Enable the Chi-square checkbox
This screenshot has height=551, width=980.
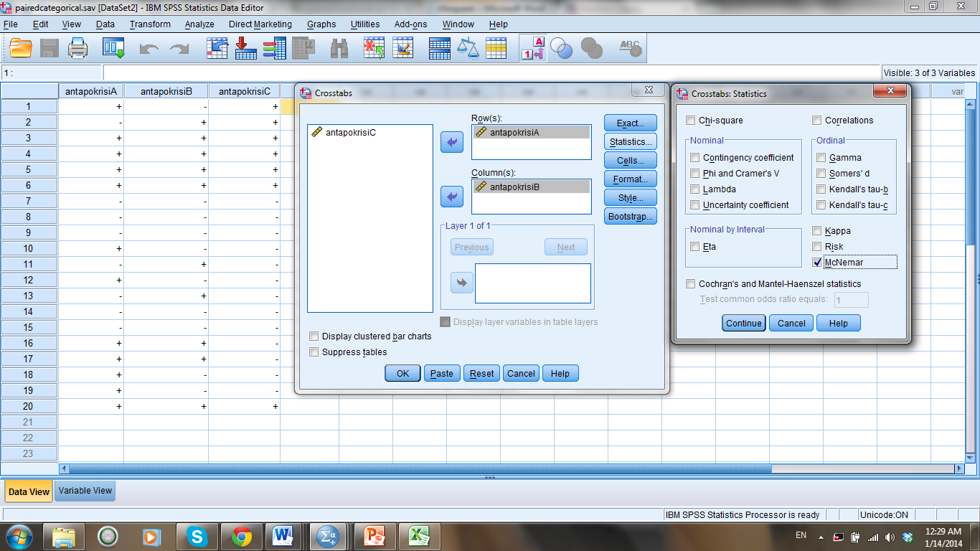pos(691,121)
